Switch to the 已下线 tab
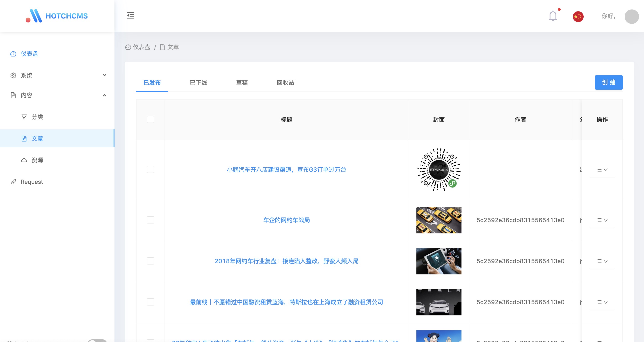This screenshot has height=342, width=644. click(x=198, y=82)
